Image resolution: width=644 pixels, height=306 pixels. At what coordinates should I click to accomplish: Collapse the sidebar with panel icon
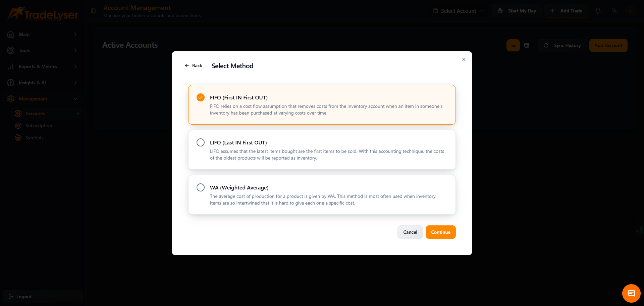pos(93,11)
